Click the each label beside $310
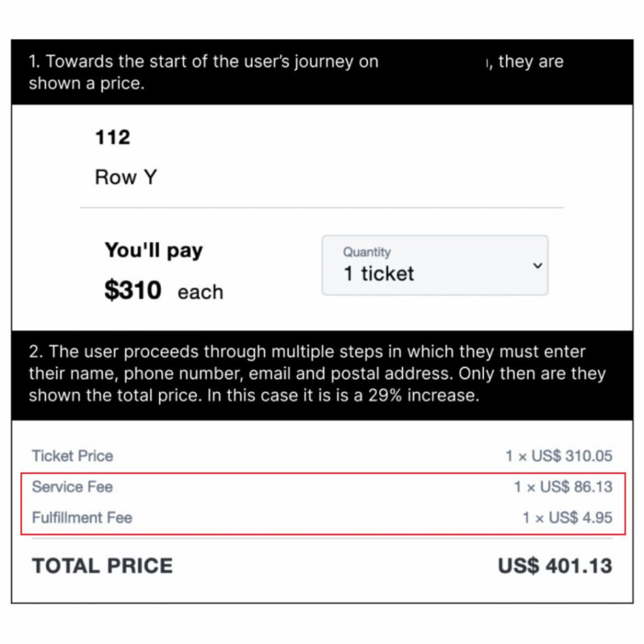 (200, 291)
